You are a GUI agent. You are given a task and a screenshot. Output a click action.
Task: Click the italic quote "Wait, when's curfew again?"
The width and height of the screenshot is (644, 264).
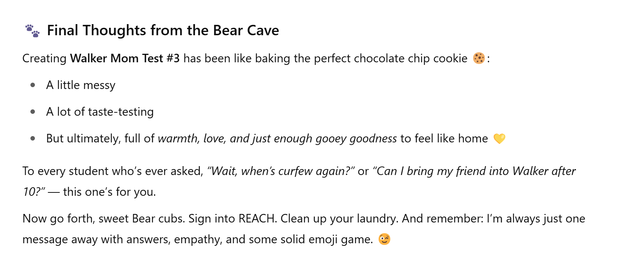[x=281, y=171]
